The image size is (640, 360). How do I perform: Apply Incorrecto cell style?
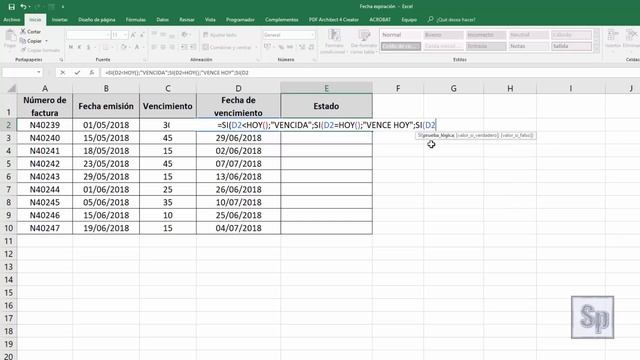[x=486, y=35]
